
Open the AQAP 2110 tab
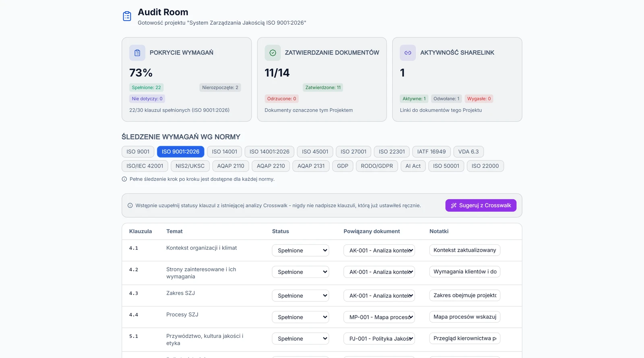231,166
